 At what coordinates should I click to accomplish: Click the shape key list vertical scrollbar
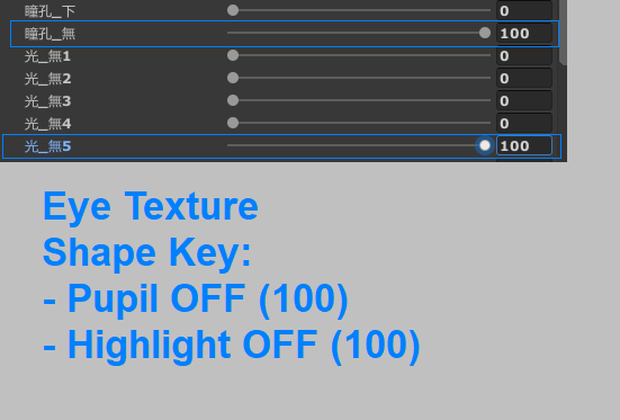coord(563,32)
